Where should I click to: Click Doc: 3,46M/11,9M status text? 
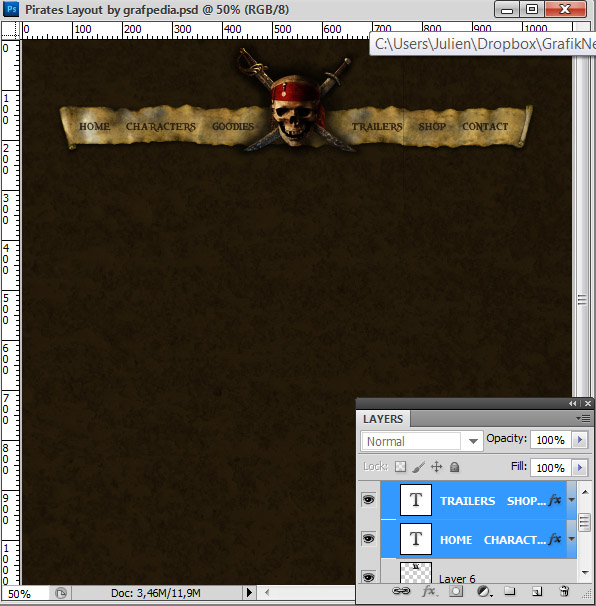(x=156, y=593)
